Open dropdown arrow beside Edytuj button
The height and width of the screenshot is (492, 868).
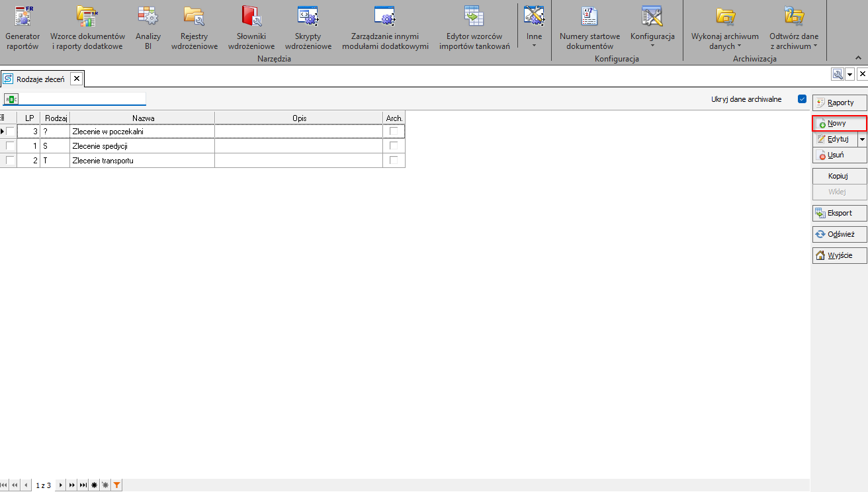862,140
